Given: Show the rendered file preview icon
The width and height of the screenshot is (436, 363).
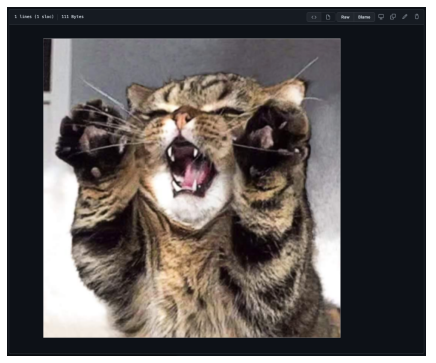Looking at the screenshot, I should point(328,17).
